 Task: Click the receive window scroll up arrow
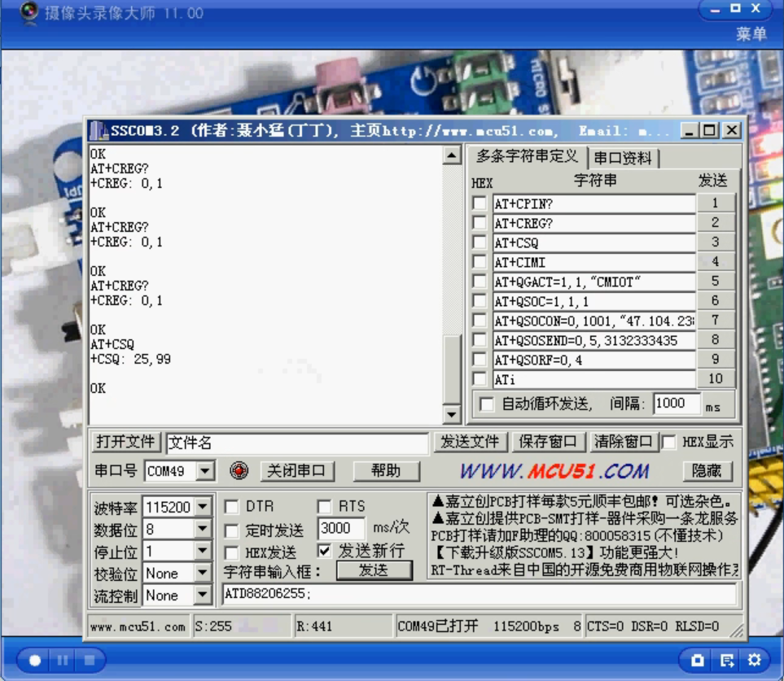pos(452,156)
